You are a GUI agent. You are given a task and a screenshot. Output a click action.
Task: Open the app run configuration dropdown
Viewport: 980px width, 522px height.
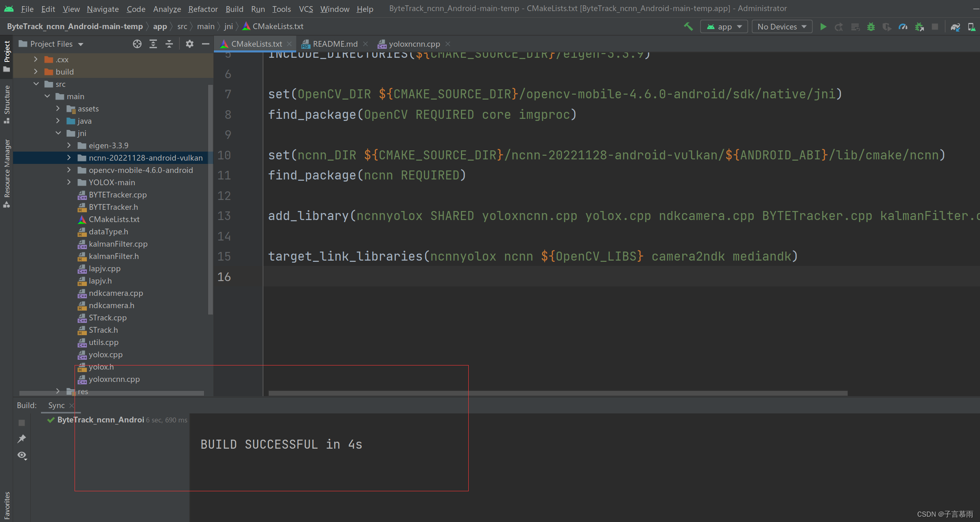pyautogui.click(x=724, y=26)
